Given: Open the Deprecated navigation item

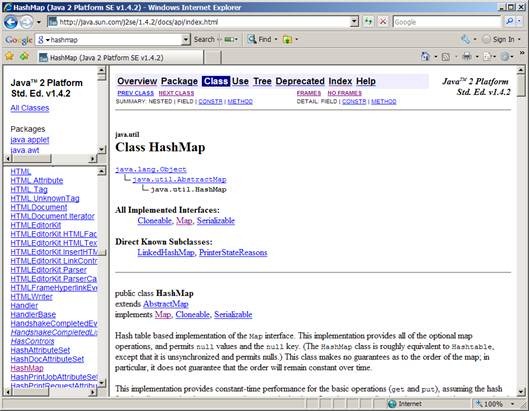Looking at the screenshot, I should pos(300,81).
